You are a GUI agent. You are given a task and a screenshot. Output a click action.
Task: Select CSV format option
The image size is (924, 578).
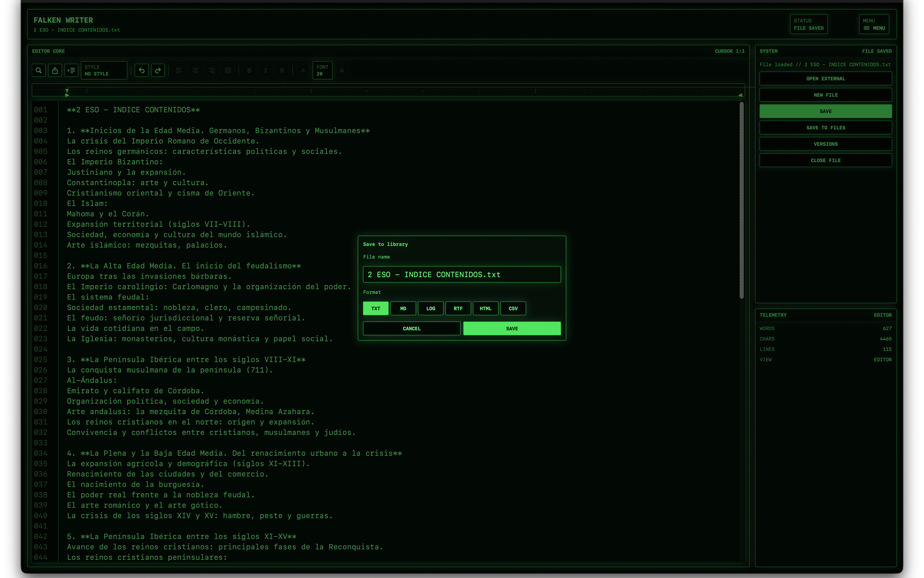coord(513,309)
